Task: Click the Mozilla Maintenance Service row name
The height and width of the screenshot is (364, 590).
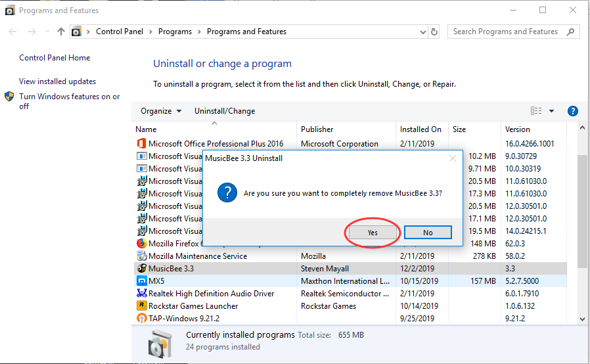Action: point(198,256)
